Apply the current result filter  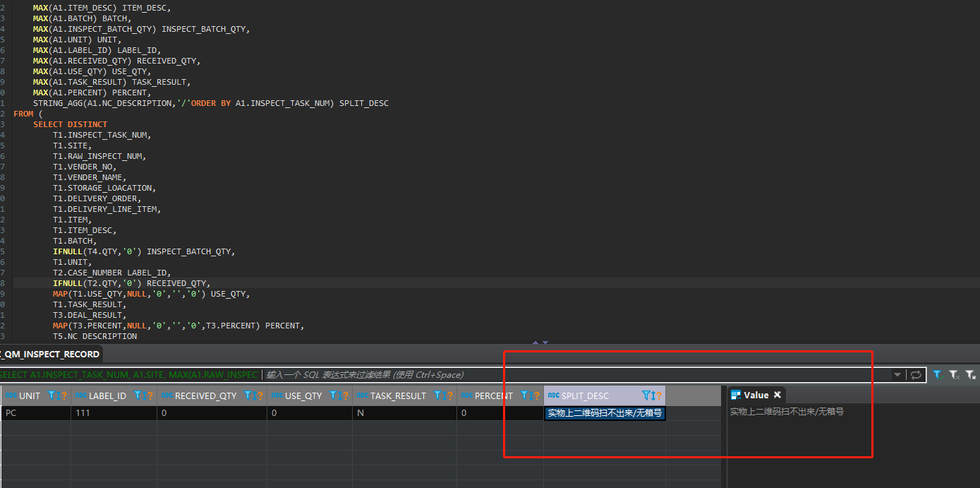(x=939, y=374)
